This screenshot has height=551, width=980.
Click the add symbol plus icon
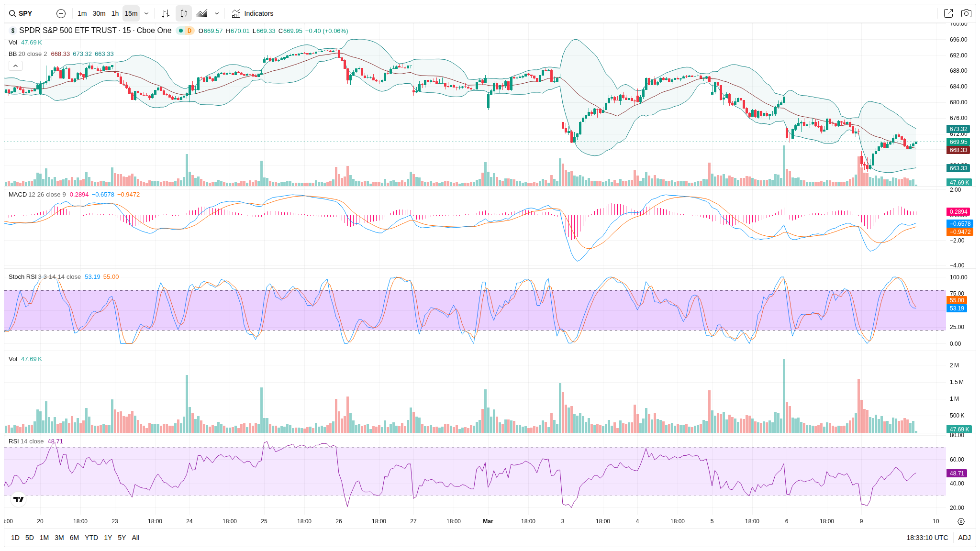point(61,13)
